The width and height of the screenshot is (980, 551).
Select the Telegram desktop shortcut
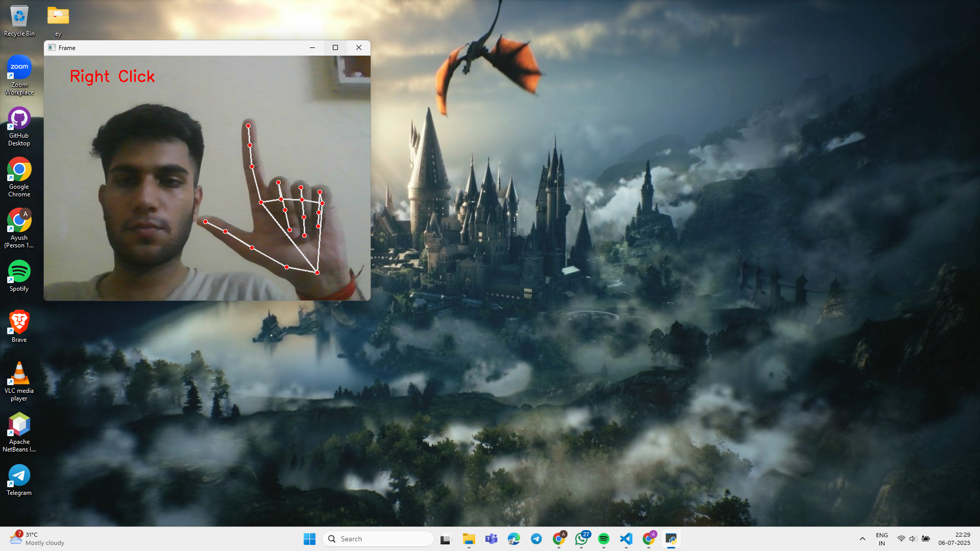point(19,480)
